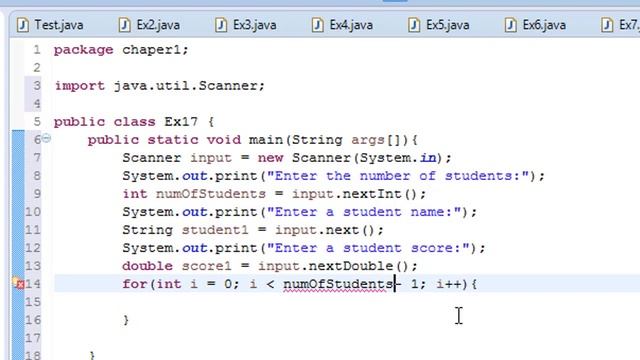
Task: Switch to the Test.java tab
Action: click(50, 25)
